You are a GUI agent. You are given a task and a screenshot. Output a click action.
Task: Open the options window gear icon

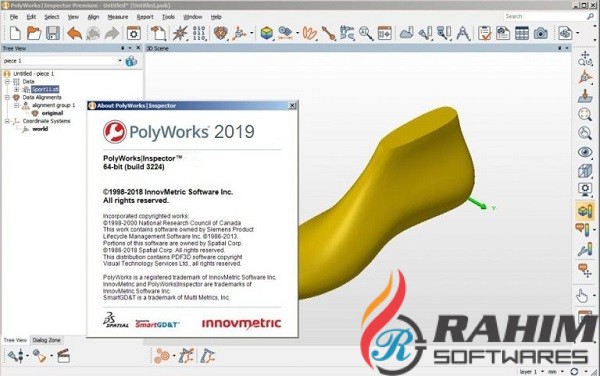(x=134, y=33)
